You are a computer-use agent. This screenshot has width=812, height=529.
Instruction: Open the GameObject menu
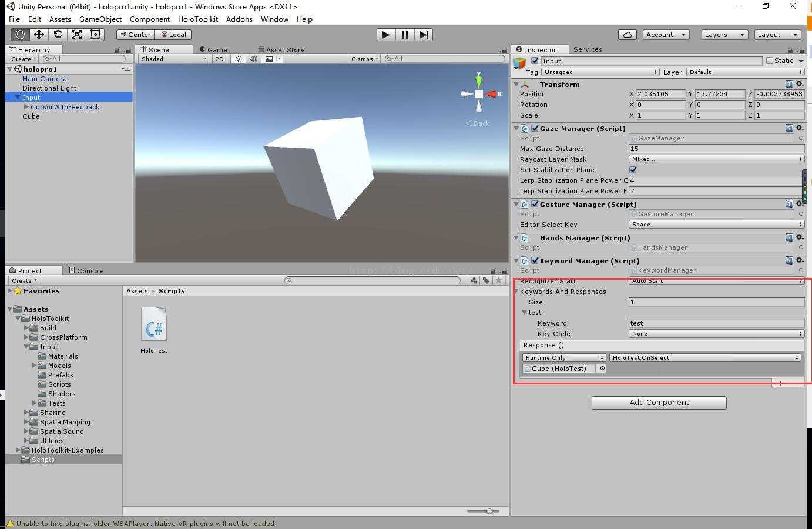click(x=100, y=19)
